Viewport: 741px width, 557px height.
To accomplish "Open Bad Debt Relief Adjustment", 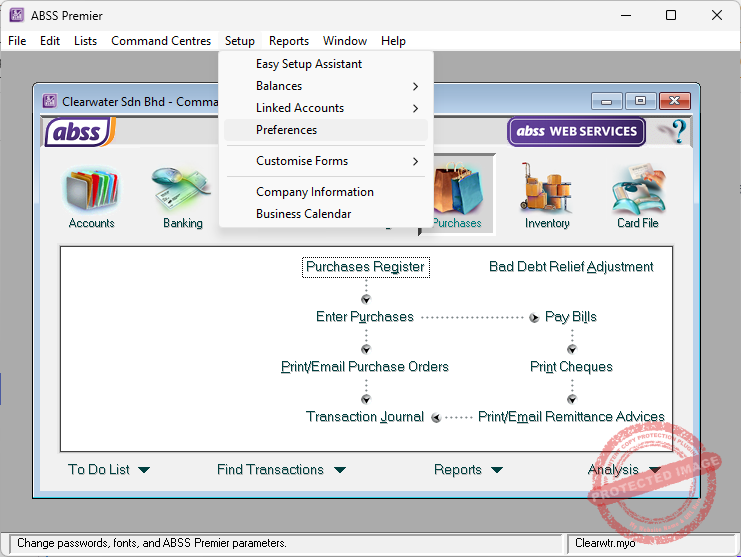I will tap(571, 267).
